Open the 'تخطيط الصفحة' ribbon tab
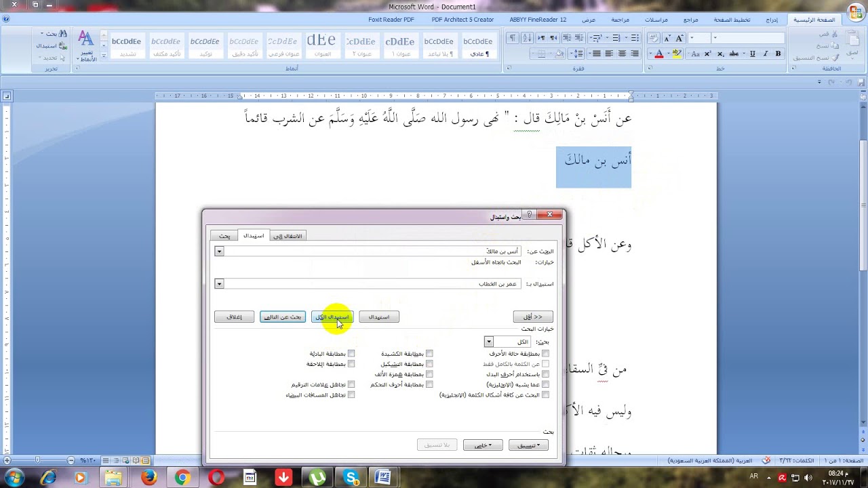This screenshot has height=488, width=868. (x=732, y=20)
